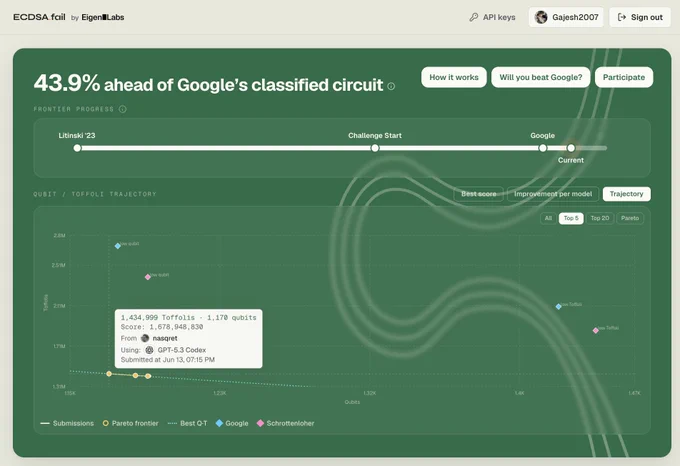Toggle the Submissions legend entry
680x466 pixels.
pyautogui.click(x=67, y=423)
